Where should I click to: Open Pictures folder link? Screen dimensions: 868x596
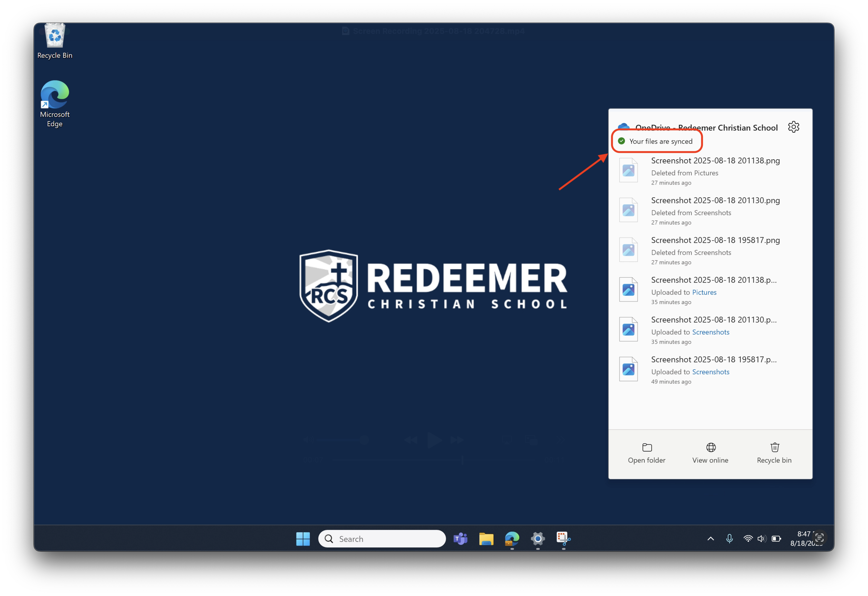pyautogui.click(x=704, y=292)
